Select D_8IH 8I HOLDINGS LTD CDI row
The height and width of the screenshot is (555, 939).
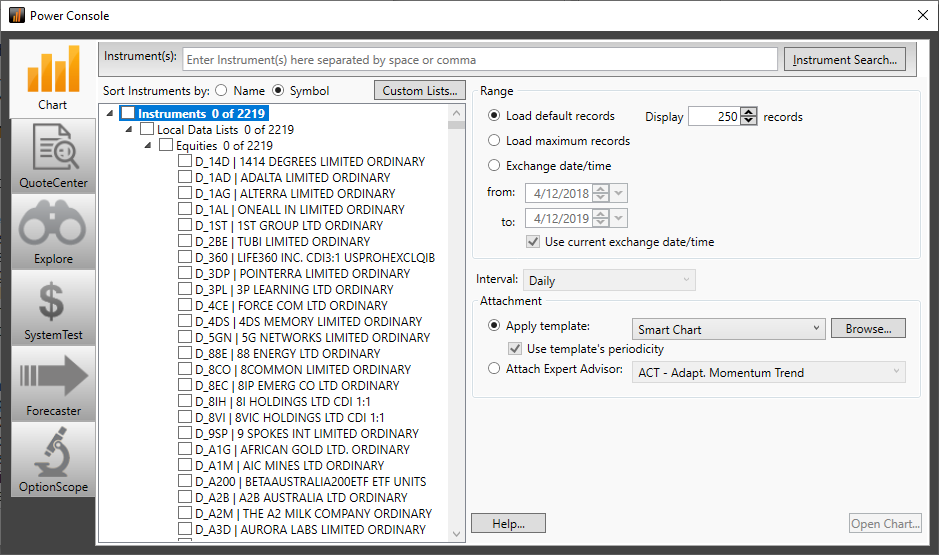pos(283,402)
